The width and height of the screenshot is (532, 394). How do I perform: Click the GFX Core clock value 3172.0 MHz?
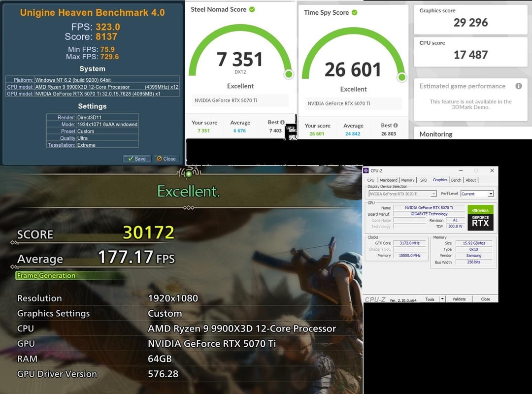pos(409,243)
